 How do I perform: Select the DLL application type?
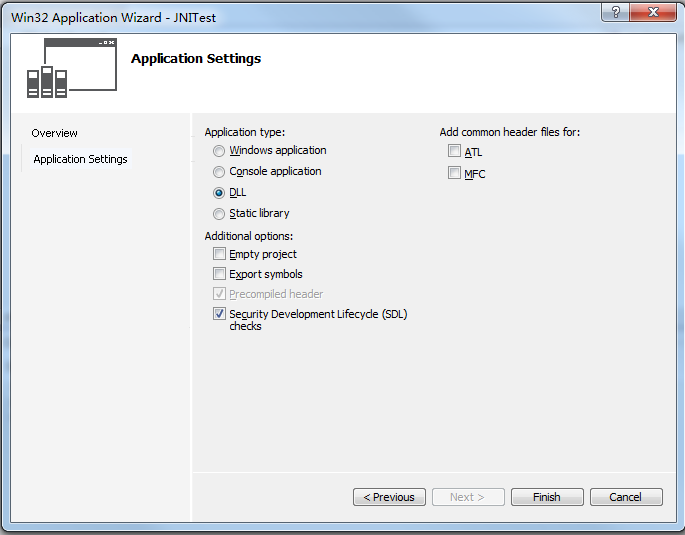(219, 193)
